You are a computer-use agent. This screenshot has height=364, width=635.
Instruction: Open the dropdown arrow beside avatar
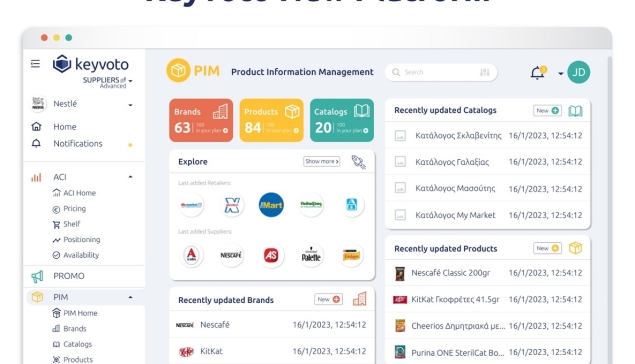pos(560,74)
